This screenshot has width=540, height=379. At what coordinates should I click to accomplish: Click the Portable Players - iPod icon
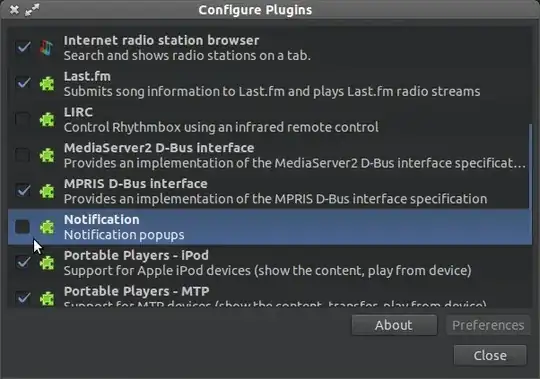pyautogui.click(x=47, y=263)
